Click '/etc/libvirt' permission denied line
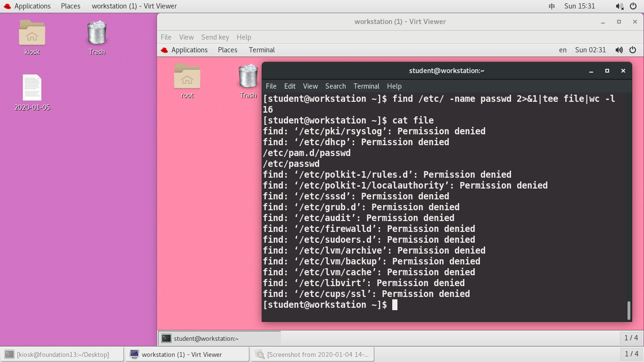Viewport: 644px width, 362px height. point(364,283)
